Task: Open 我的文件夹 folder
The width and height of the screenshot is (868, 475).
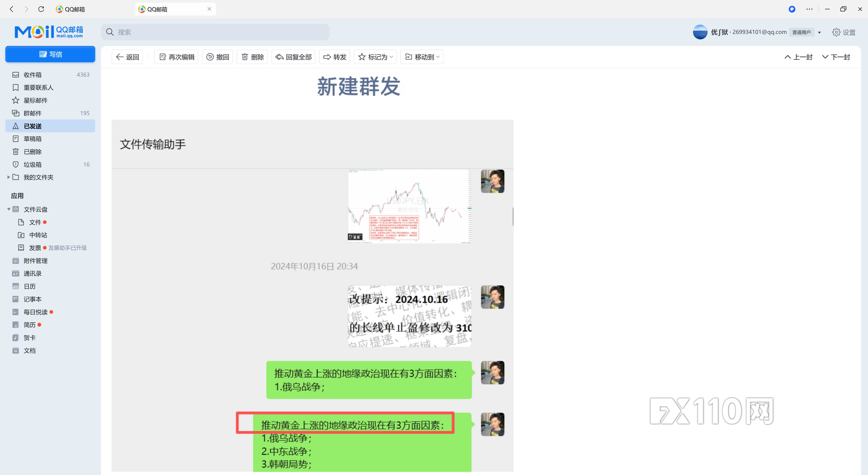Action: 38,177
